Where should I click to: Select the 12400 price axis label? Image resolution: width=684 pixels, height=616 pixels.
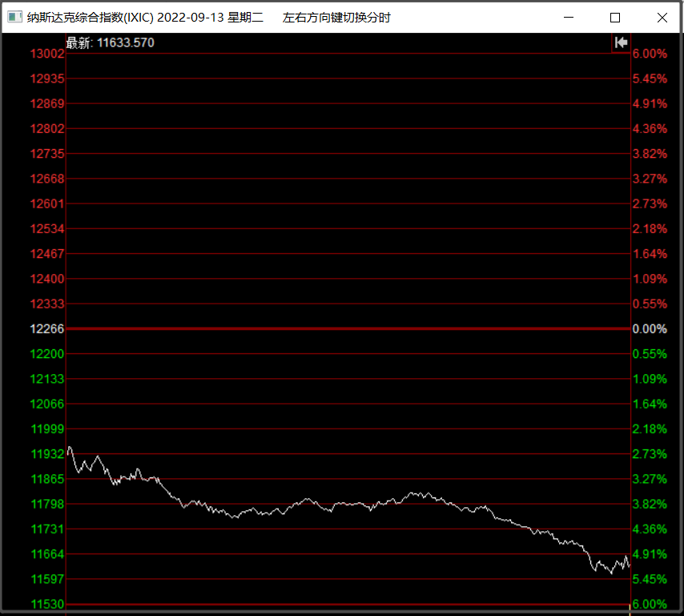[47, 279]
